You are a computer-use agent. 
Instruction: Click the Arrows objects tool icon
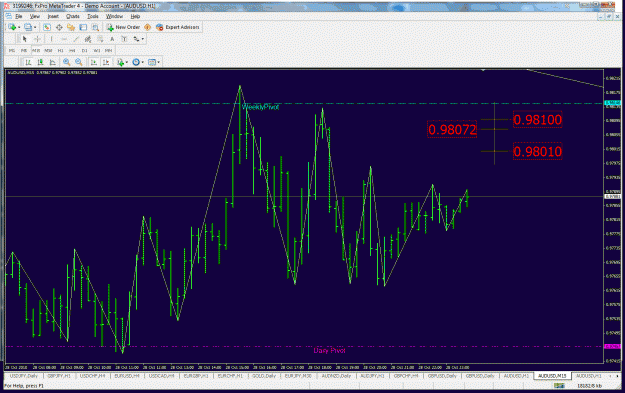coord(136,39)
